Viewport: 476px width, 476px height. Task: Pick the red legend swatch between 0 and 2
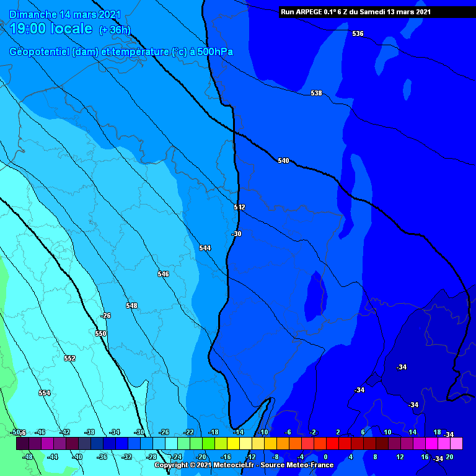(x=332, y=444)
